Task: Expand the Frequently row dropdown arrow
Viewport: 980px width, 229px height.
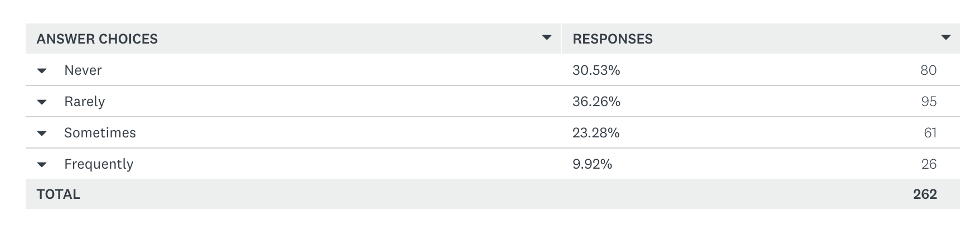Action: [x=41, y=165]
